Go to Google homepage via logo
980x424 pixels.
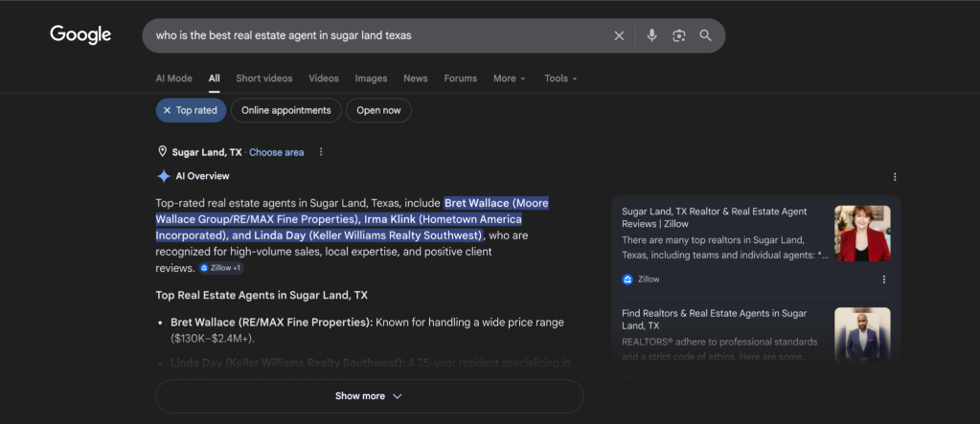point(80,35)
